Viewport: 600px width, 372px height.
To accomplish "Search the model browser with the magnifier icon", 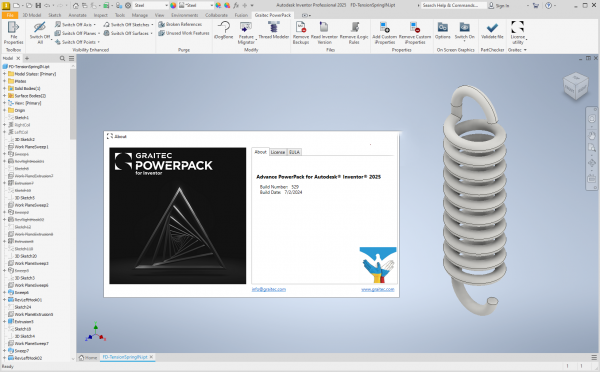I will pos(62,58).
